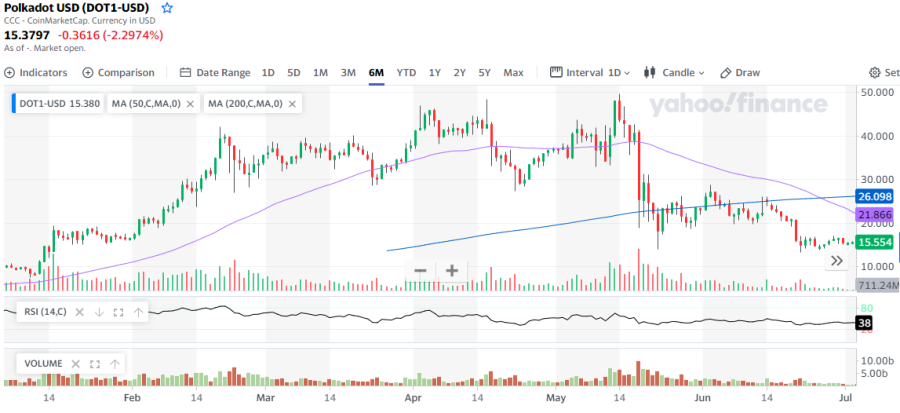The image size is (900, 413).
Task: Select the 1M date range
Action: click(320, 73)
